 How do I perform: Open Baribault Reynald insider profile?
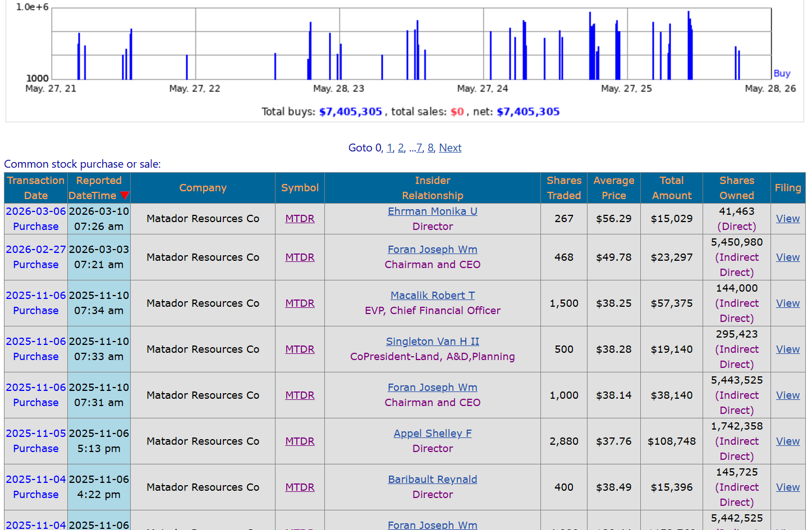pyautogui.click(x=433, y=479)
